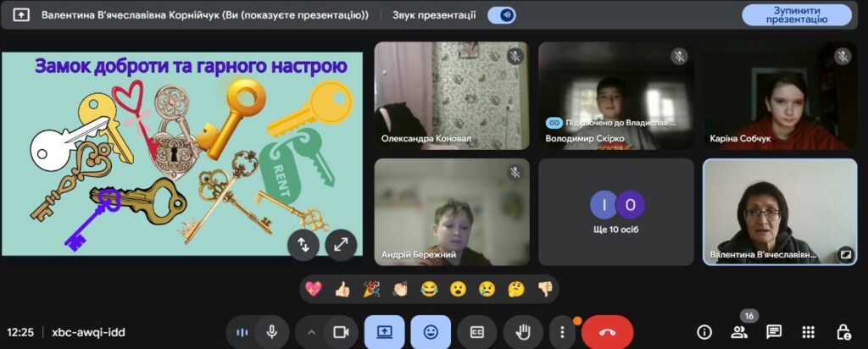Collapse the emoji reactions bar button
This screenshot has height=349, width=868.
(431, 332)
